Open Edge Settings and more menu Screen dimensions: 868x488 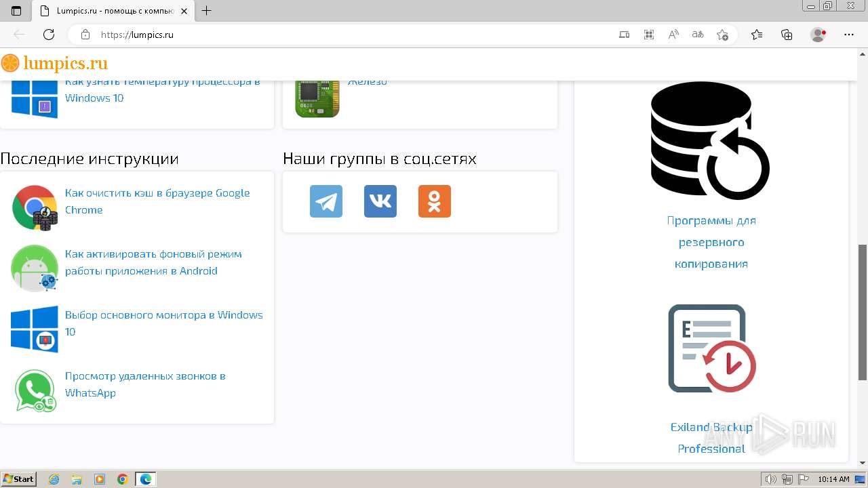tap(849, 35)
